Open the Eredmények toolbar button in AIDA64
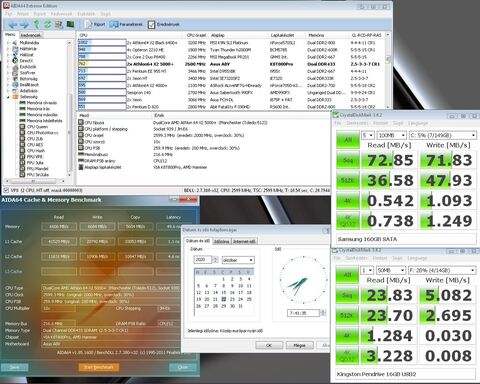The image size is (480, 384). point(164,24)
